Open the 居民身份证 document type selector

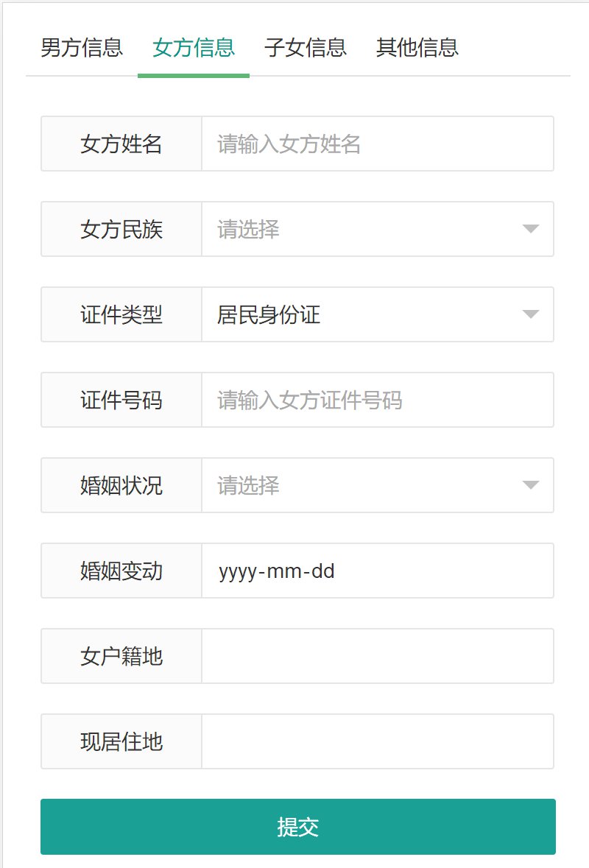[361, 315]
